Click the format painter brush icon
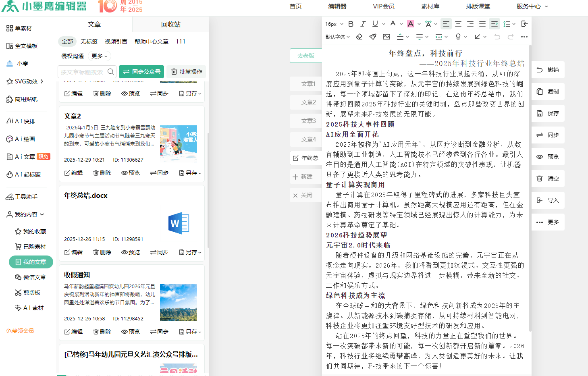588x376 pixels. (x=373, y=37)
